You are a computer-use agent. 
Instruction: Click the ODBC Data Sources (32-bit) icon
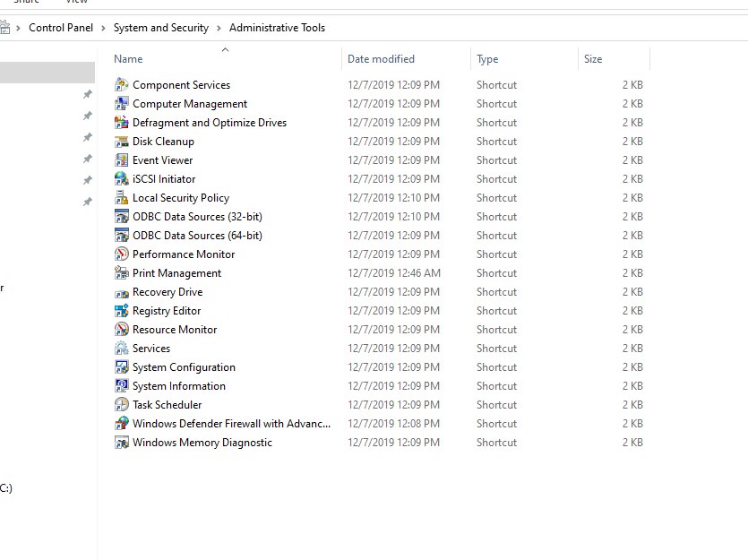pos(122,217)
